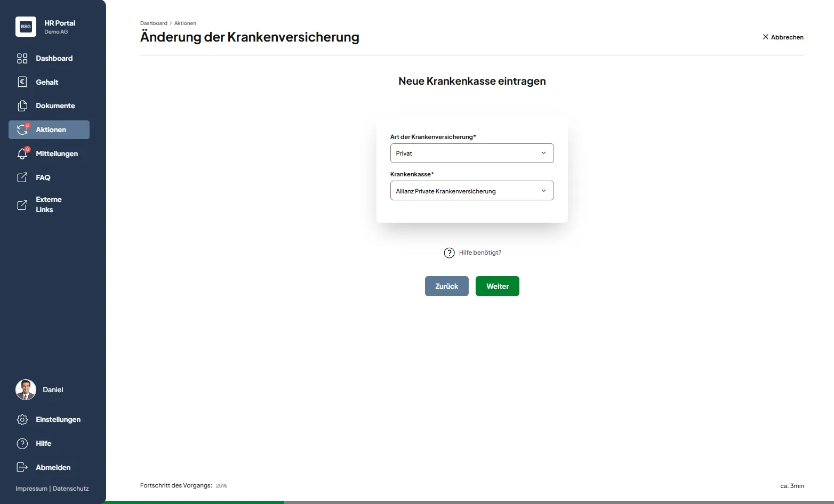834x504 pixels.
Task: Click chevron arrow beside Privat
Action: pyautogui.click(x=543, y=153)
